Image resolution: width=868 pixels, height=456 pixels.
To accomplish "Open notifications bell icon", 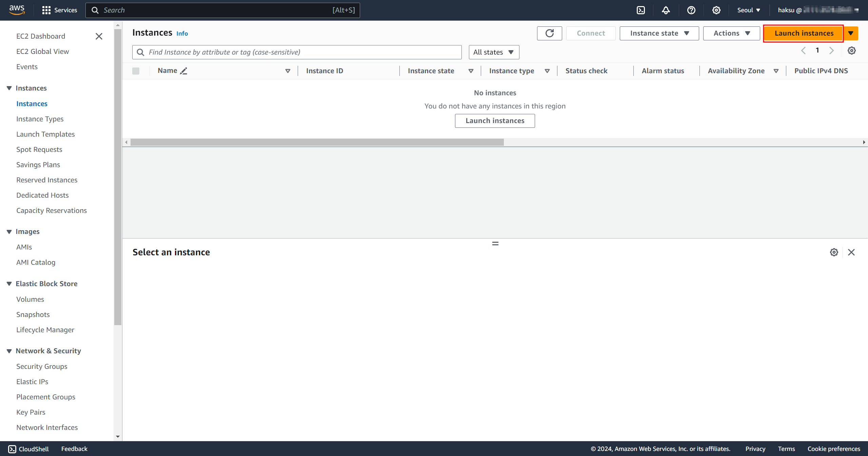I will pyautogui.click(x=666, y=10).
